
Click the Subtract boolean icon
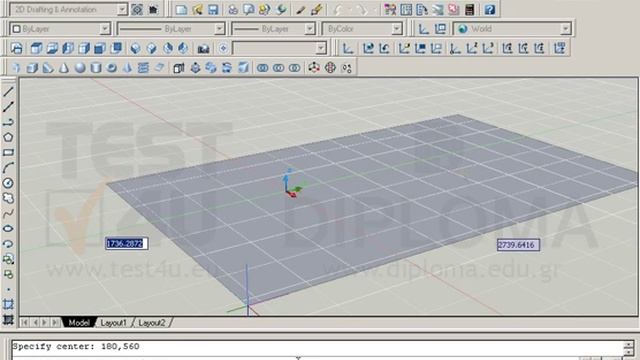[x=278, y=68]
